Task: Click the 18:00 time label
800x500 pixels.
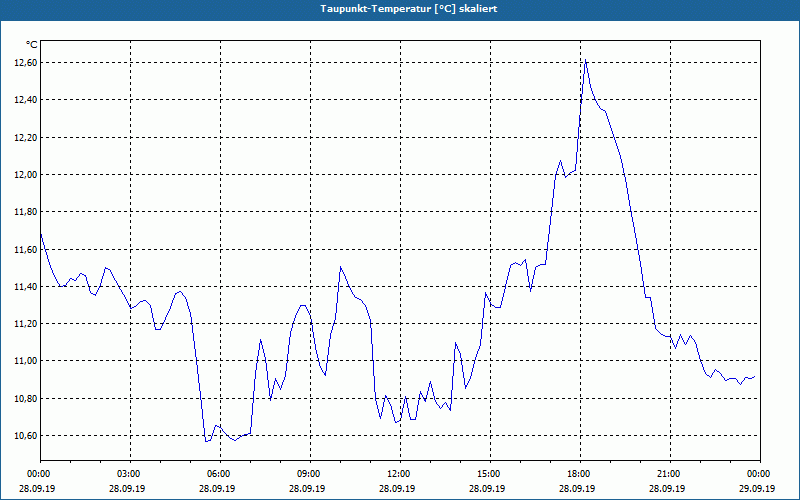Action: [580, 474]
